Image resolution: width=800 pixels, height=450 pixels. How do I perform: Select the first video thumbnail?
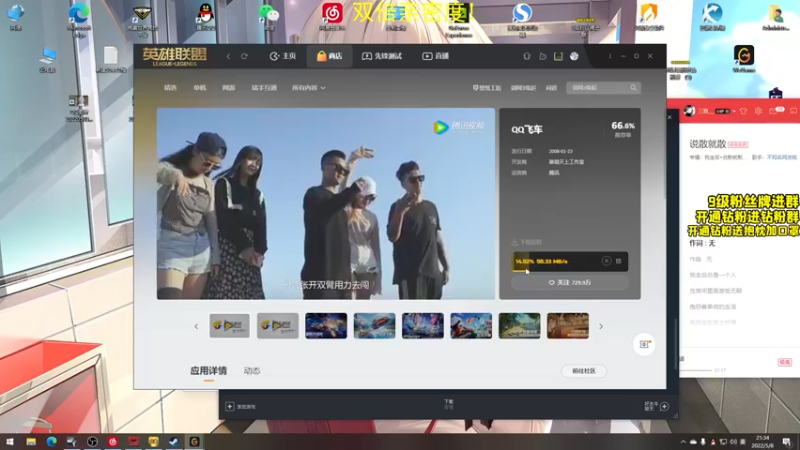click(230, 326)
